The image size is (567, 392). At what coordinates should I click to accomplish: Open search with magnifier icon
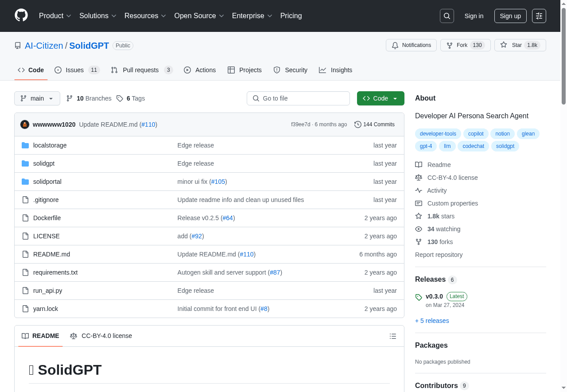447,16
